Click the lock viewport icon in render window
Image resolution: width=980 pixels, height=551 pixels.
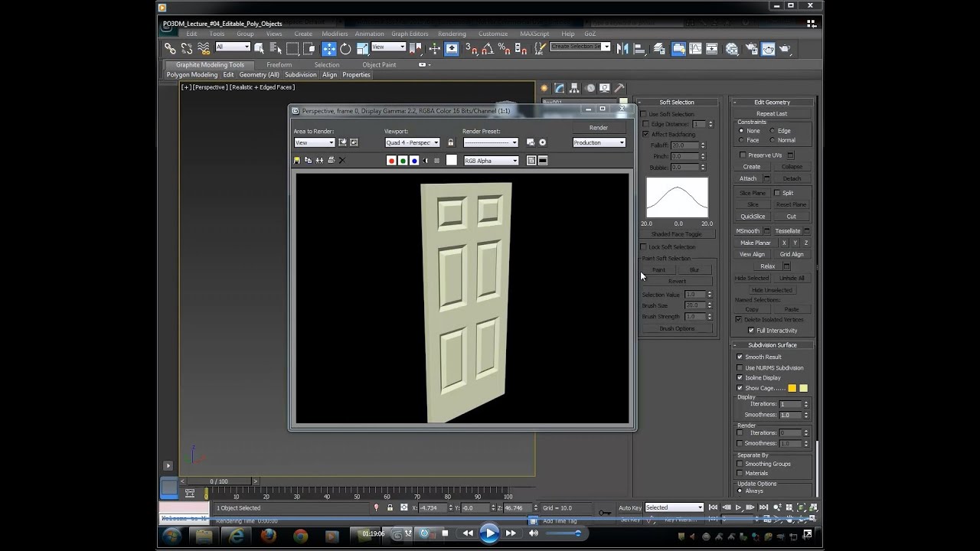451,142
